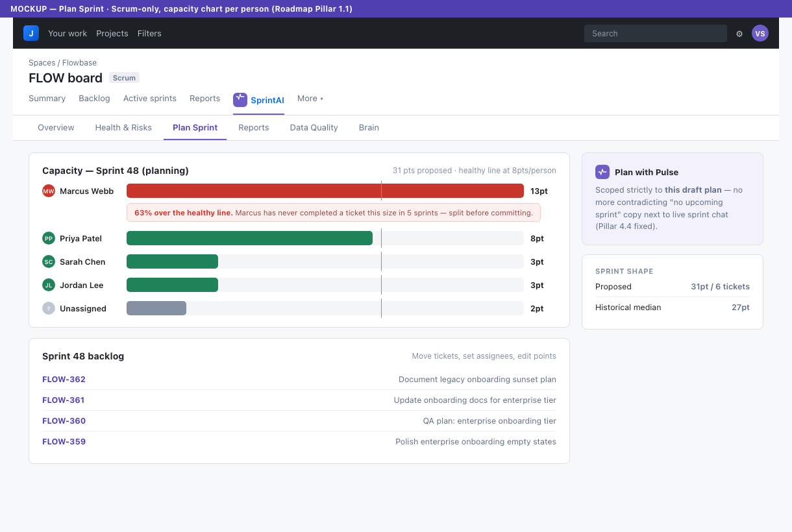Click the Unassigned question-mark avatar
This screenshot has width=792, height=532.
click(x=49, y=308)
